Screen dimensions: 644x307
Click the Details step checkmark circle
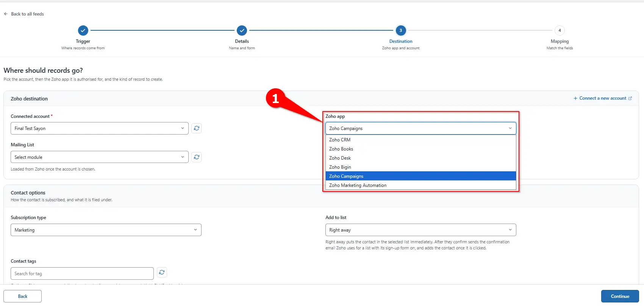click(242, 30)
